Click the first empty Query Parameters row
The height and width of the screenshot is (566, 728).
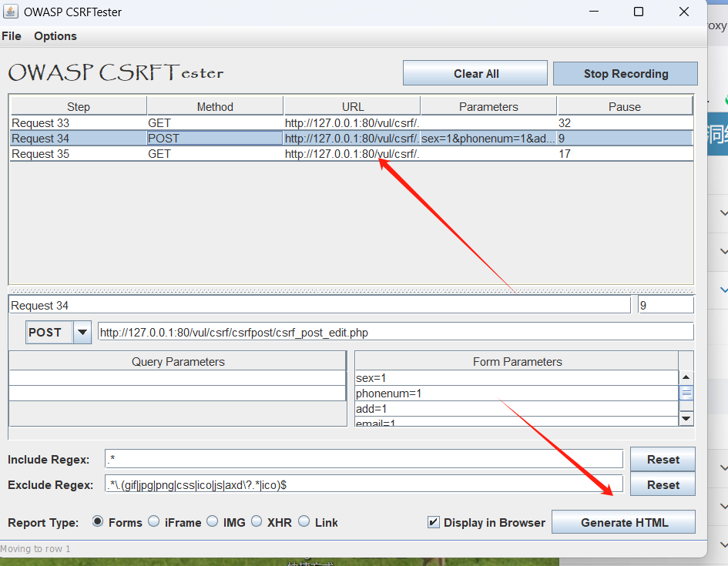coord(178,377)
